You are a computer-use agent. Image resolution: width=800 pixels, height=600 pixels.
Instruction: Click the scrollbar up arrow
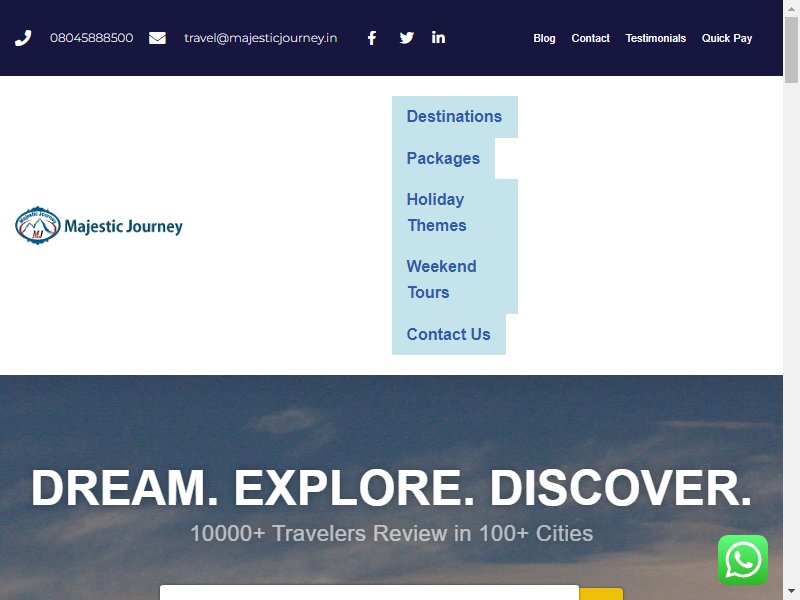791,7
